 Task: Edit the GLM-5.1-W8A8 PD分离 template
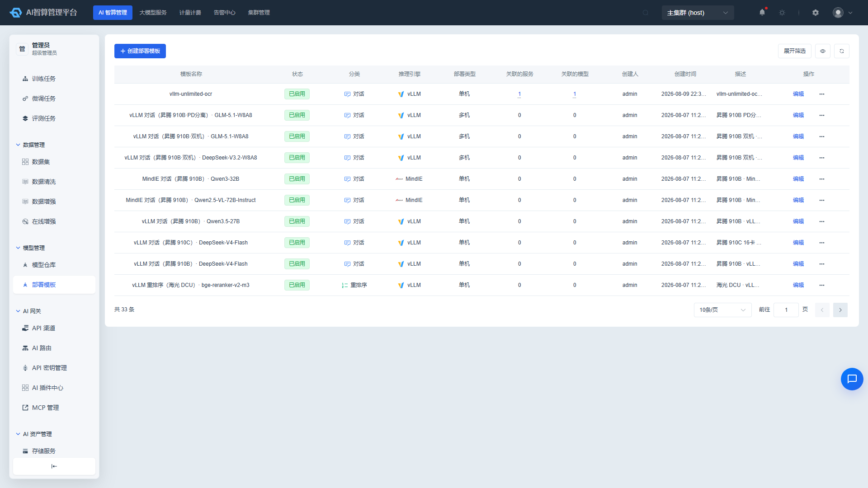pos(798,115)
